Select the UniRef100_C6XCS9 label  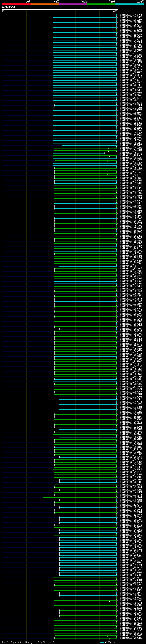131,331
